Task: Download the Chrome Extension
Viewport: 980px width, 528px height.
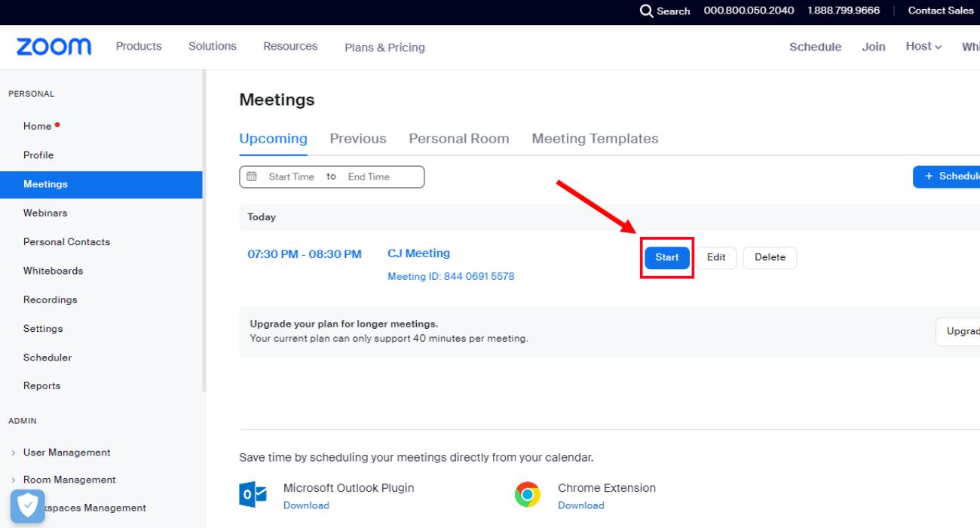Action: point(580,505)
